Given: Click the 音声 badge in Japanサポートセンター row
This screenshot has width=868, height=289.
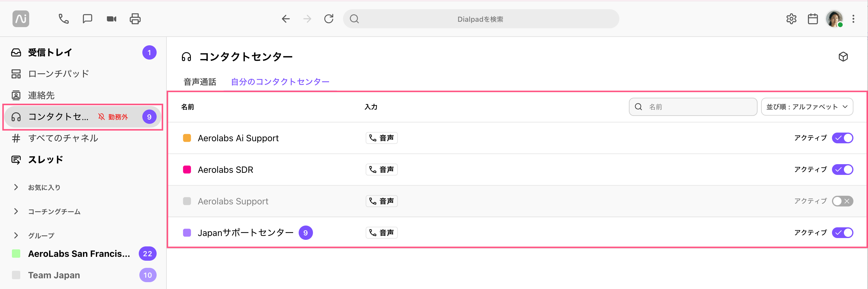Looking at the screenshot, I should [381, 233].
